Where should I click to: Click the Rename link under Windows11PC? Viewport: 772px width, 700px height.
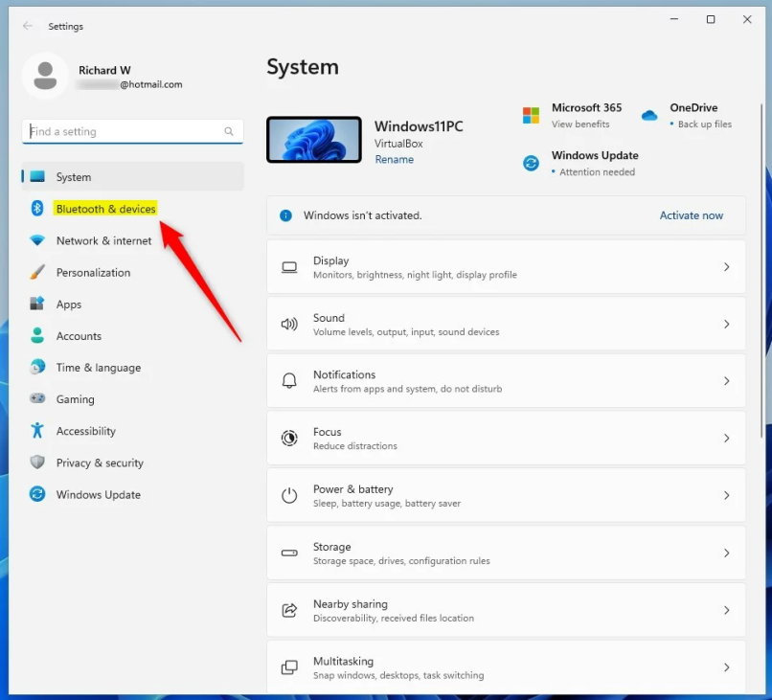coord(394,159)
